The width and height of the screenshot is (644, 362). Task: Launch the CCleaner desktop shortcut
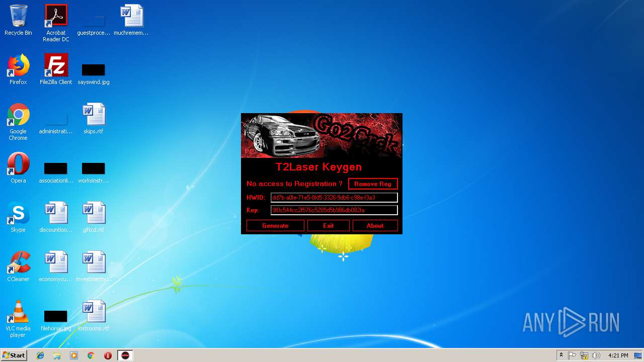tap(18, 266)
